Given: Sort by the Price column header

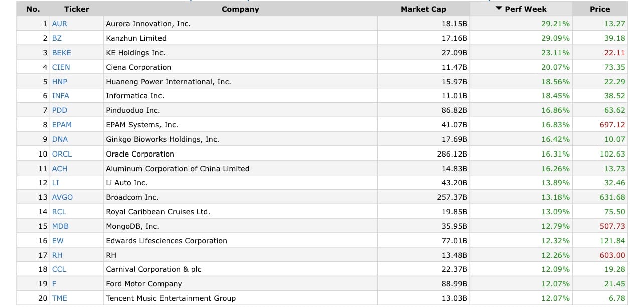Looking at the screenshot, I should click(x=600, y=9).
